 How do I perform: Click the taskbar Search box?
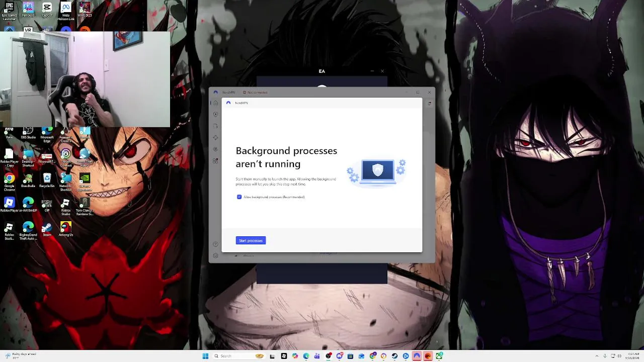pyautogui.click(x=239, y=356)
